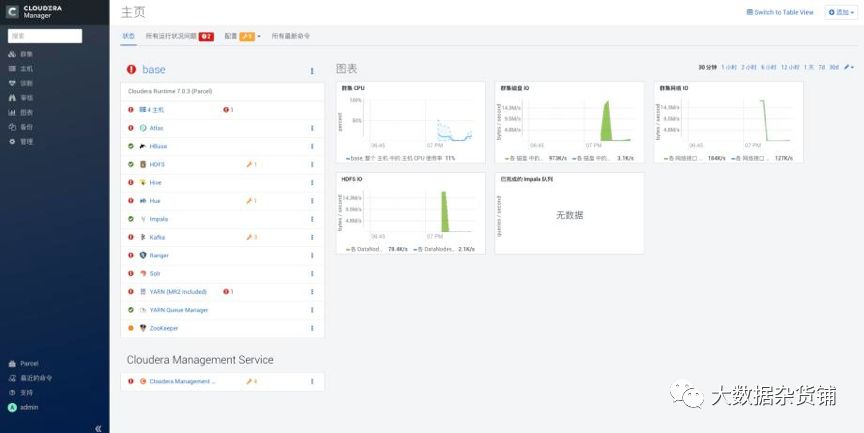The image size is (864, 433).
Task: Click the red error icon beside base cluster
Action: [131, 69]
